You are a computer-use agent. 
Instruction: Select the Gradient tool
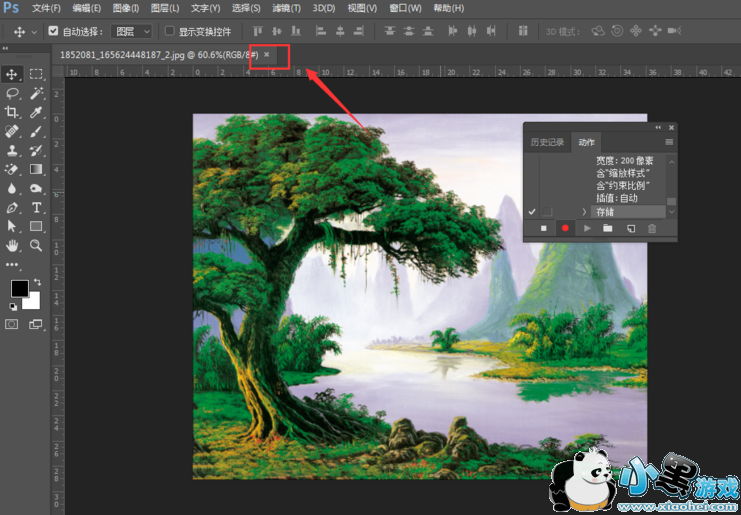[x=36, y=169]
